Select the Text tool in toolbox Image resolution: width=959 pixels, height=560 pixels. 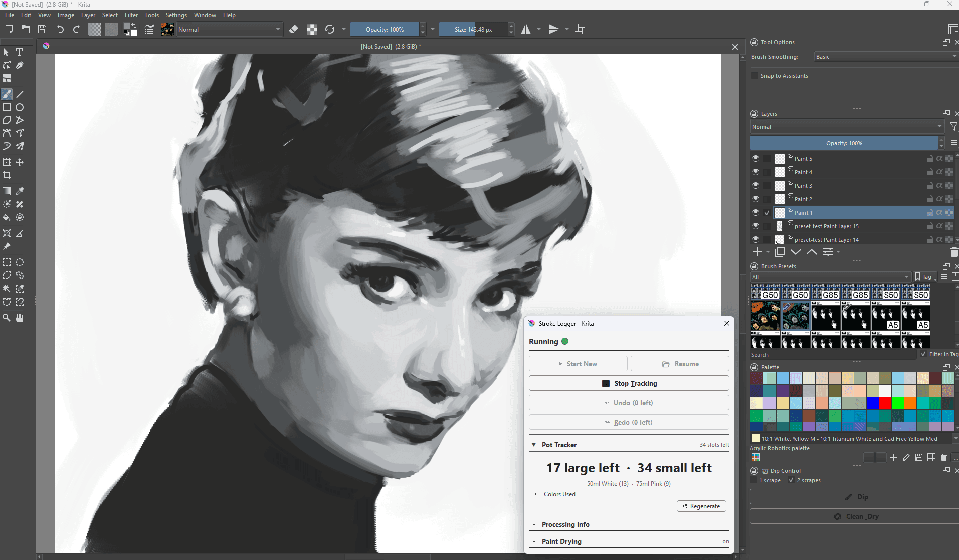(x=20, y=52)
